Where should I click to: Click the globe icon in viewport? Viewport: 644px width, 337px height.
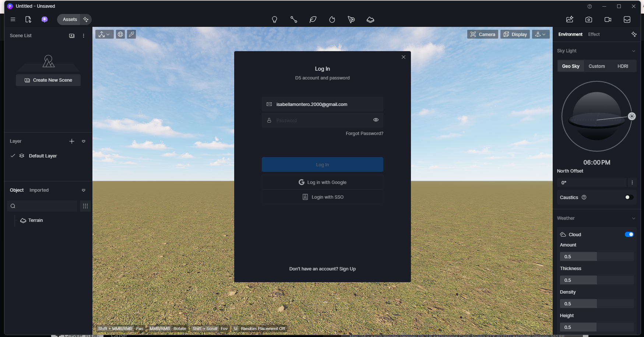click(x=120, y=34)
